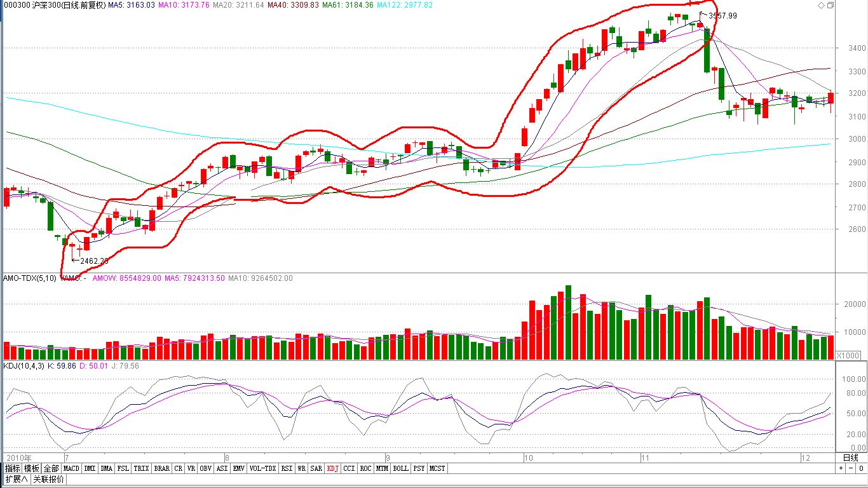Click the minus zoom button at bottom-right
This screenshot has height=488, width=868.
(850, 468)
